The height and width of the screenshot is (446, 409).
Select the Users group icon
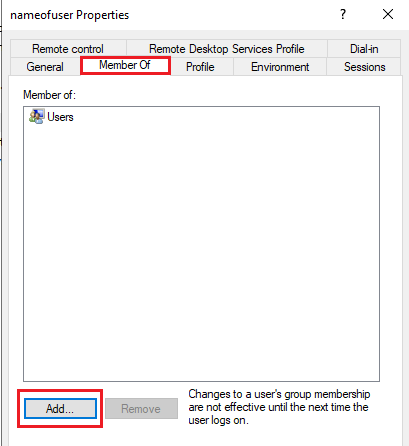(36, 117)
